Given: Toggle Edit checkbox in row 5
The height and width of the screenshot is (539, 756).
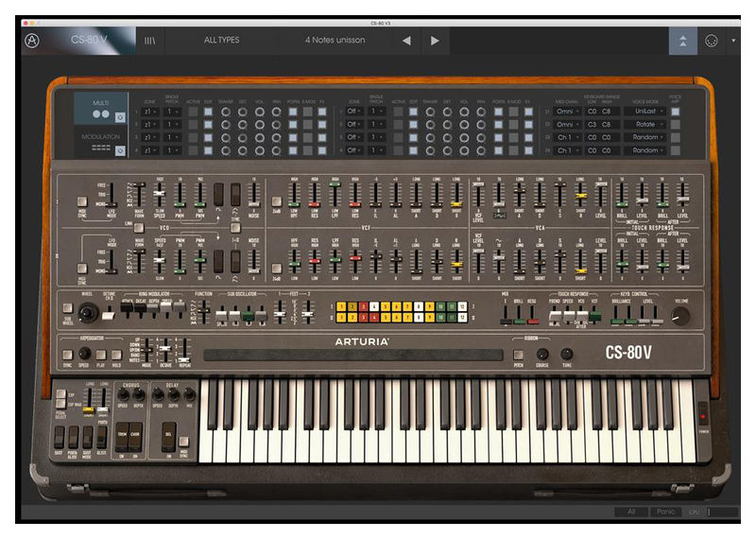Looking at the screenshot, I should (413, 112).
